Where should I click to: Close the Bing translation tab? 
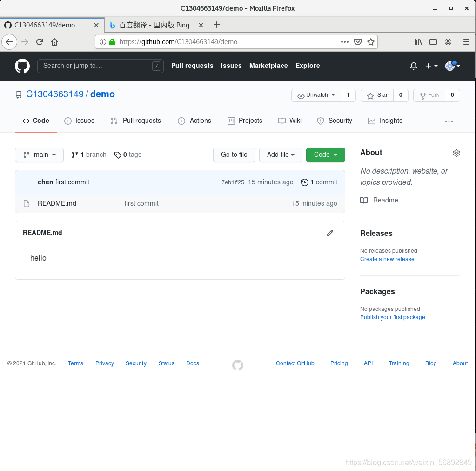tap(201, 25)
